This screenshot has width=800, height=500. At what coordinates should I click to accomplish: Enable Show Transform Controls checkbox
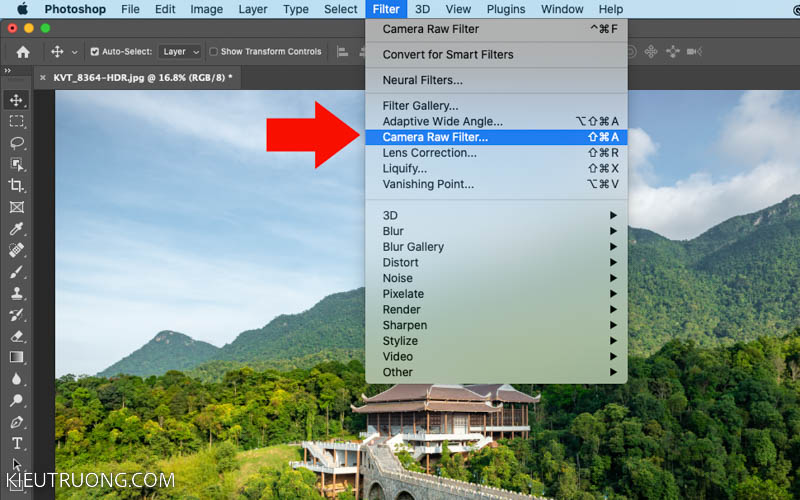(x=214, y=52)
